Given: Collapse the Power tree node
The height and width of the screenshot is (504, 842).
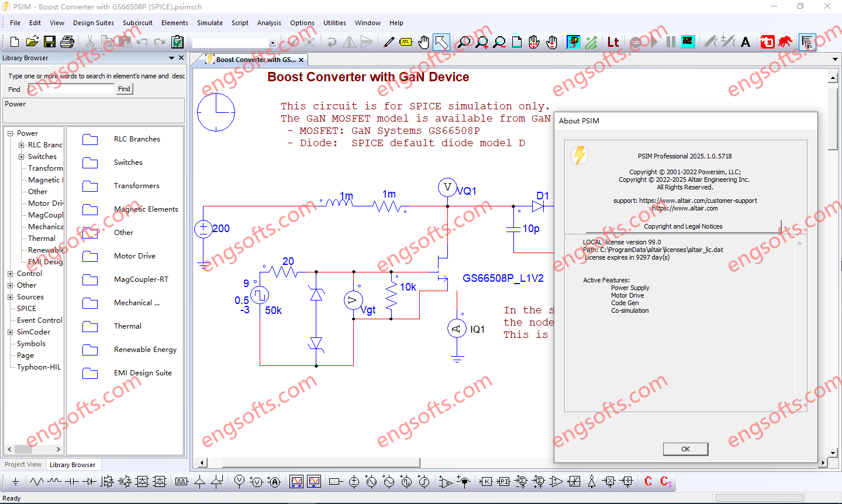Looking at the screenshot, I should coord(10,133).
